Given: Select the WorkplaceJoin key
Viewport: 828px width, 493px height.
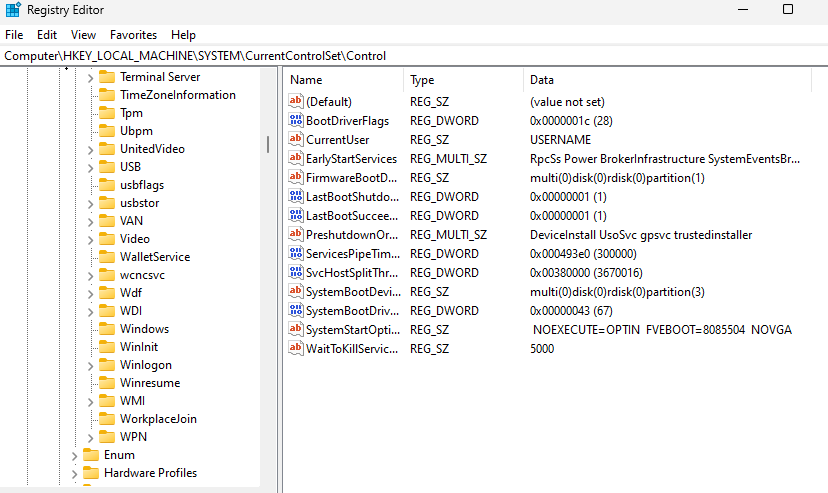Looking at the screenshot, I should tap(158, 419).
